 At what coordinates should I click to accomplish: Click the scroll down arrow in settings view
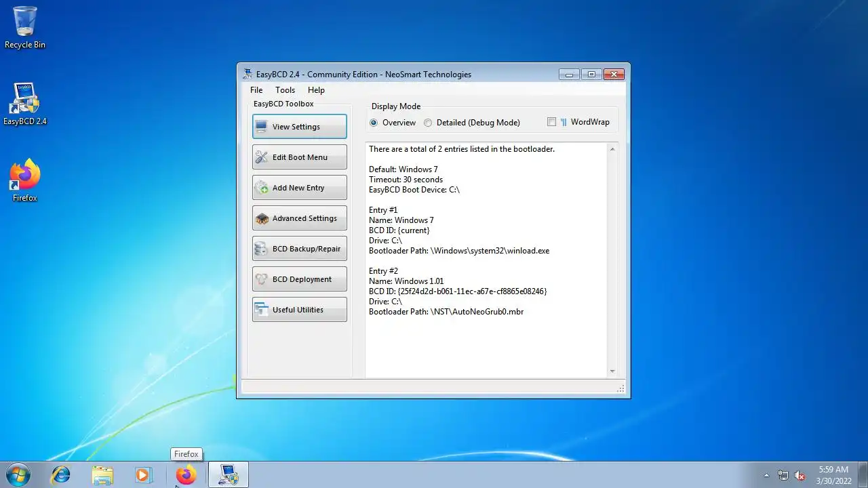point(612,371)
